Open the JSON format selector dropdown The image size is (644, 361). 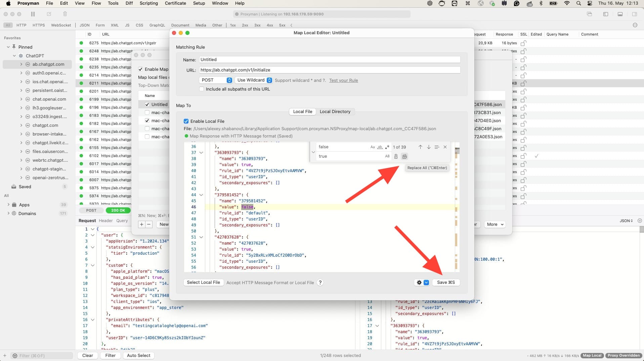tap(626, 221)
